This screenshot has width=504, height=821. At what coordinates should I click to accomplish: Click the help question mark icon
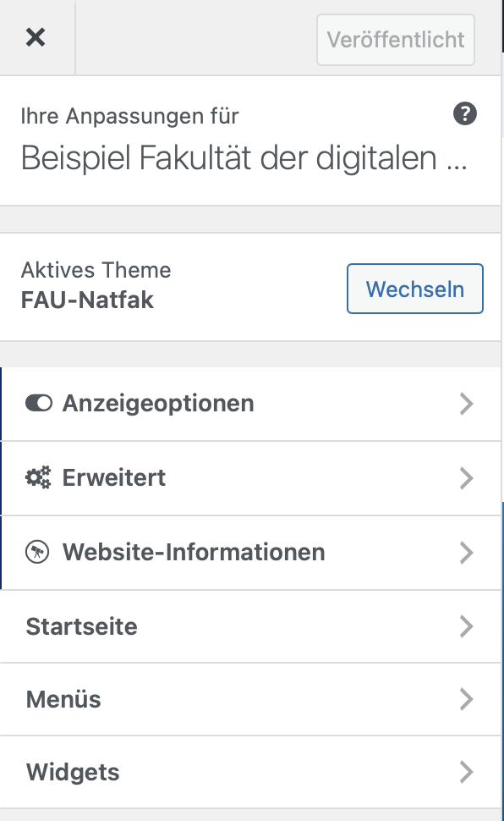tap(465, 113)
